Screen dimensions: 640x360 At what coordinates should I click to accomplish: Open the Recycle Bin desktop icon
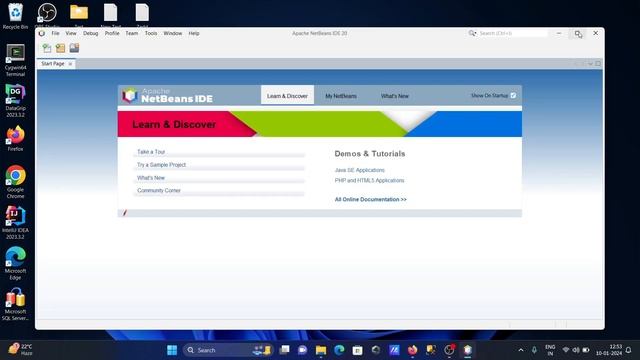(16, 16)
